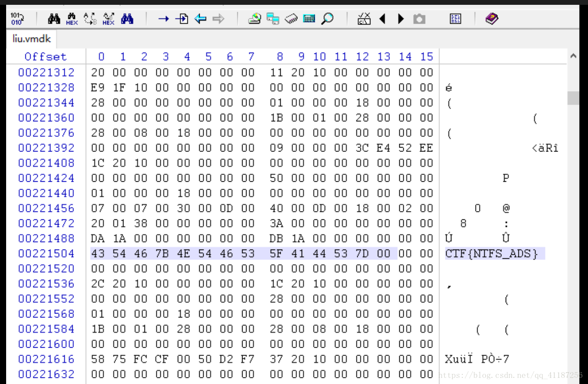Open the Clone Disk icon
588x384 pixels.
(x=273, y=19)
